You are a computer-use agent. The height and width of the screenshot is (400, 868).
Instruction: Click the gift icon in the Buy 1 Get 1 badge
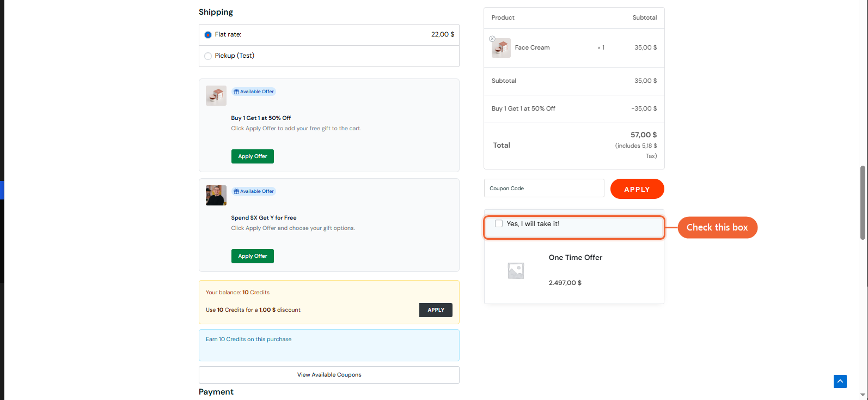pos(236,92)
